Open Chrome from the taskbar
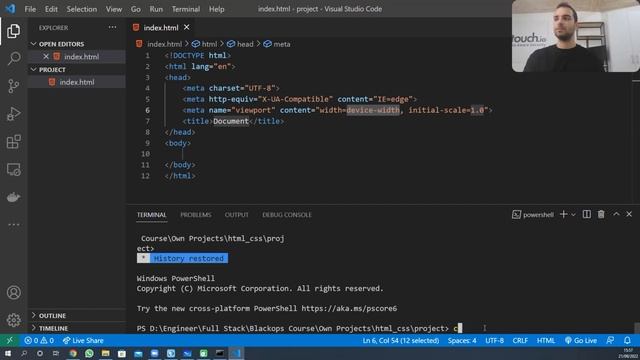Image resolution: width=640 pixels, height=360 pixels. (x=73, y=353)
